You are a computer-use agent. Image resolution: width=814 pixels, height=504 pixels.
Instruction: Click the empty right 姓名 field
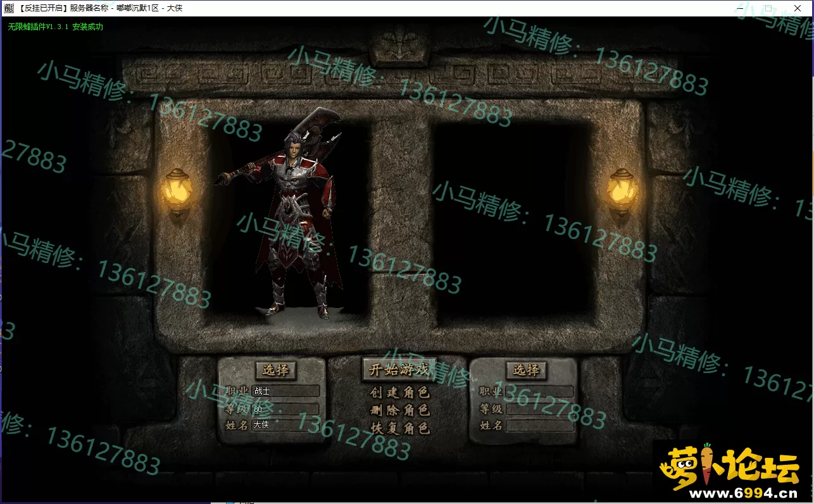[x=539, y=426]
